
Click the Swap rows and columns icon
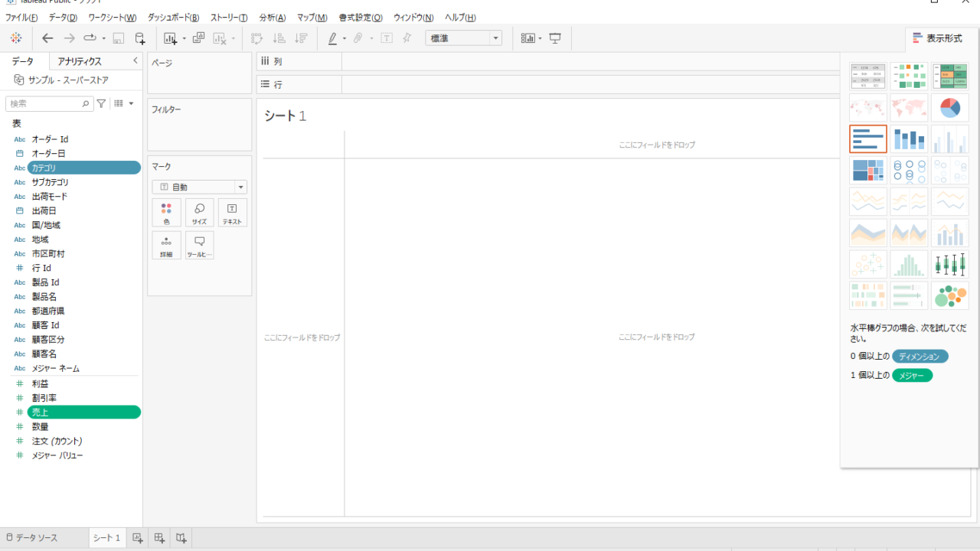[x=257, y=38]
